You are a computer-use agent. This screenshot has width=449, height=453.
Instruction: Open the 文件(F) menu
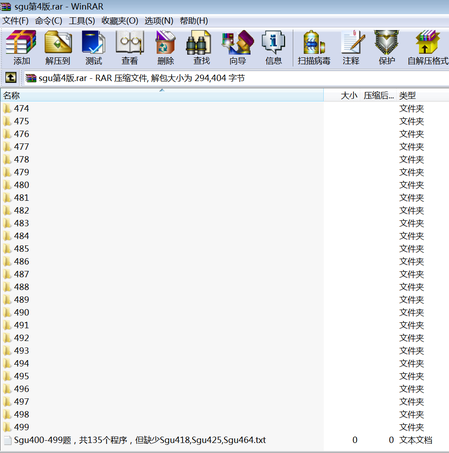[15, 21]
